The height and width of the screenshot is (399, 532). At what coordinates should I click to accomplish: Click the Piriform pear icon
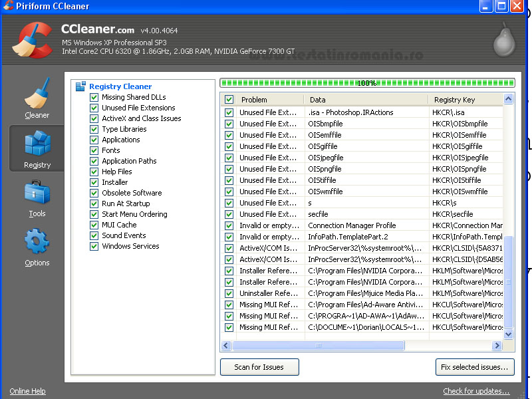(503, 41)
